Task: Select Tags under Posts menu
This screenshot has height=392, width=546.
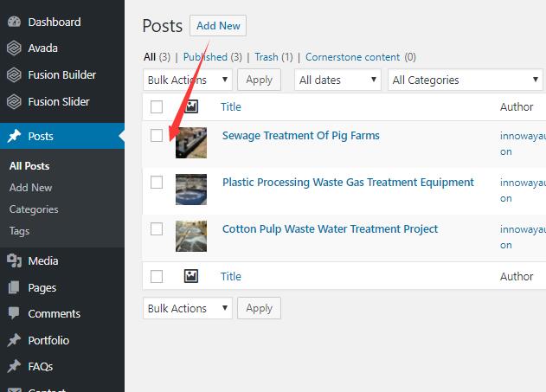Action: pyautogui.click(x=19, y=231)
